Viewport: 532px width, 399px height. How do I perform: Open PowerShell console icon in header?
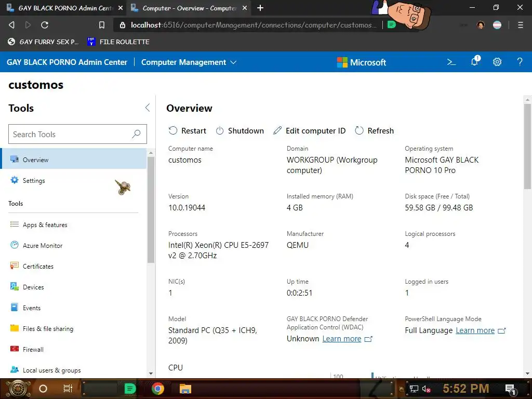[451, 62]
